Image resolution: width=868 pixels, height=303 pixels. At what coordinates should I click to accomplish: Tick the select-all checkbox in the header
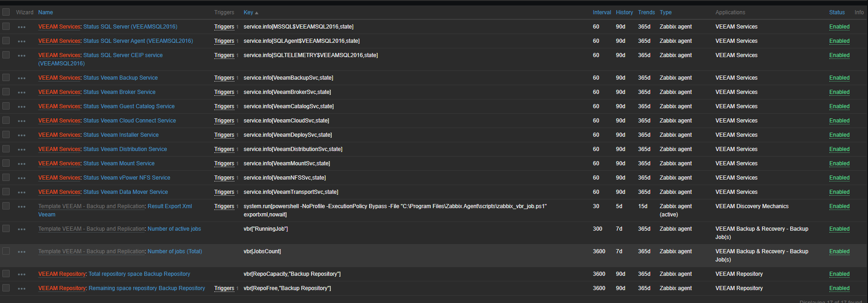coord(6,12)
